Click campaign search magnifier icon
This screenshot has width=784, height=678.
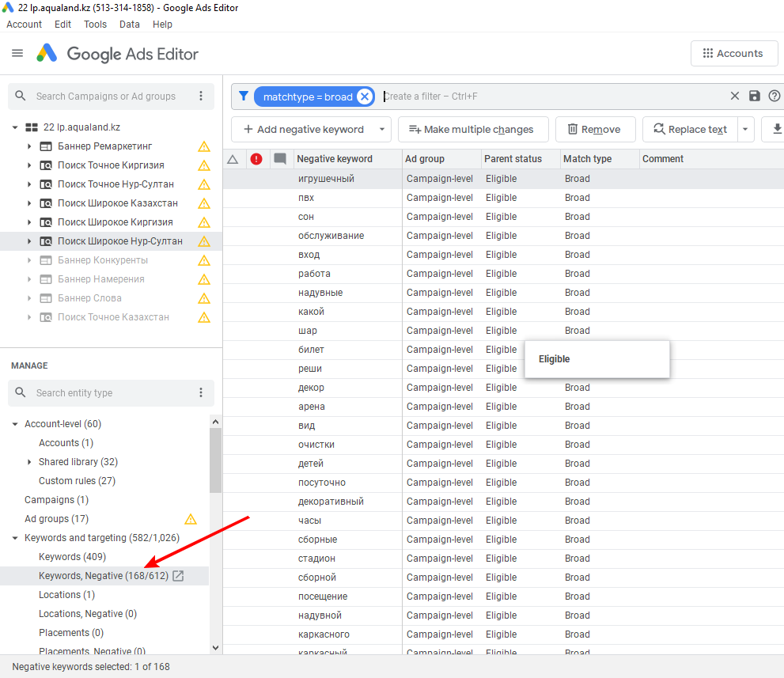click(21, 96)
